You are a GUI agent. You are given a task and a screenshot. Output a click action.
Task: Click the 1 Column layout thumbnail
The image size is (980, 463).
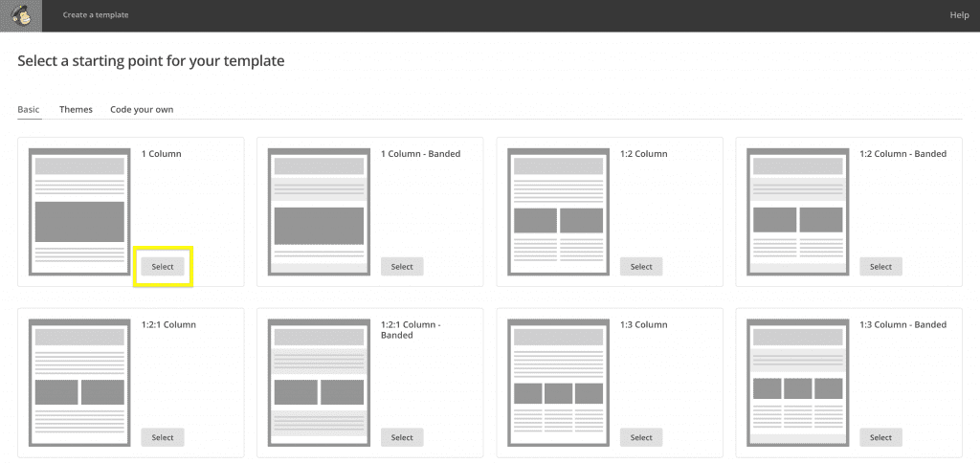(79, 211)
